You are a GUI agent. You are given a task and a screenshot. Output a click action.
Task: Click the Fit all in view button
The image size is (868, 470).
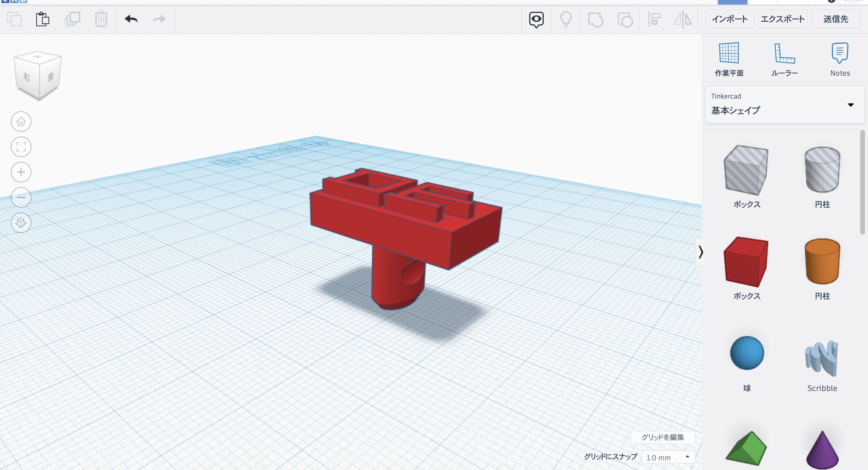[x=21, y=147]
